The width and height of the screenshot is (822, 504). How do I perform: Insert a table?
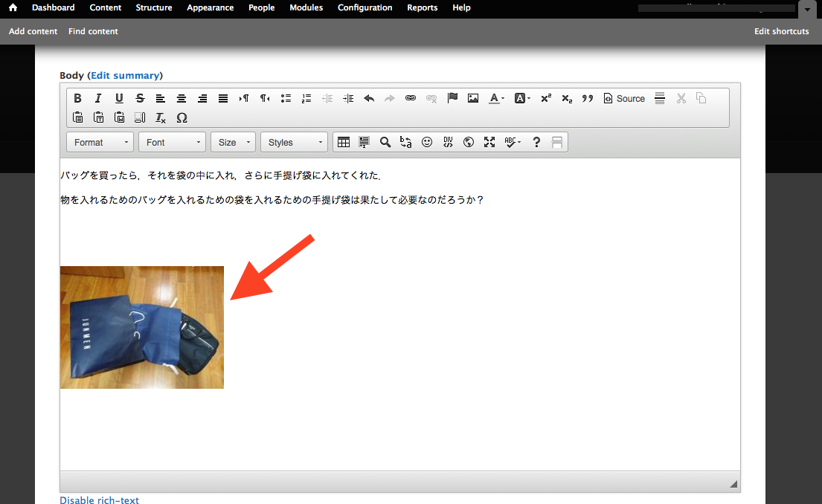[344, 141]
